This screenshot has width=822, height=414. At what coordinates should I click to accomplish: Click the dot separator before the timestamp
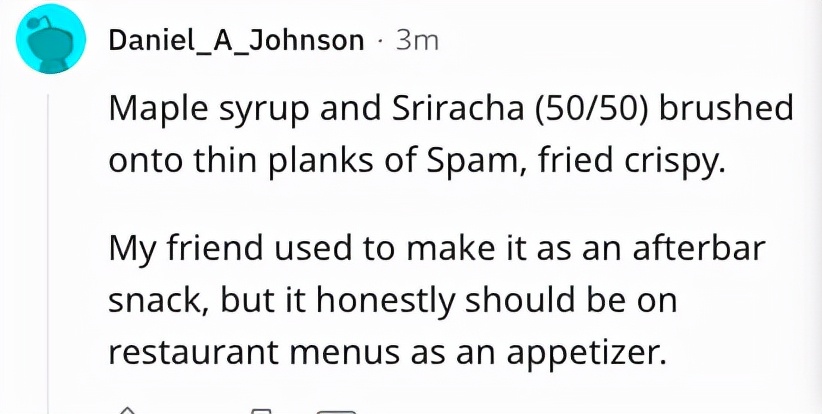click(x=380, y=40)
